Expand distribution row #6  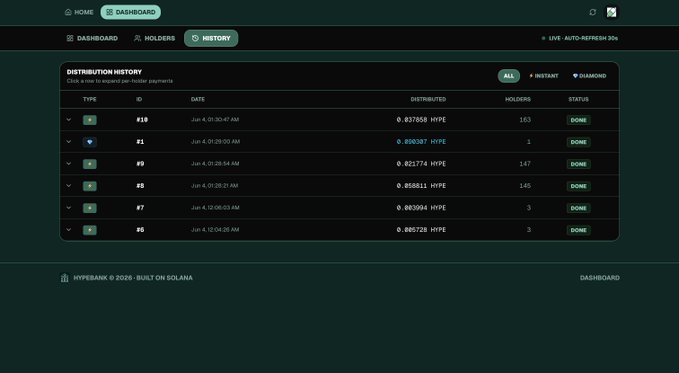tap(68, 230)
